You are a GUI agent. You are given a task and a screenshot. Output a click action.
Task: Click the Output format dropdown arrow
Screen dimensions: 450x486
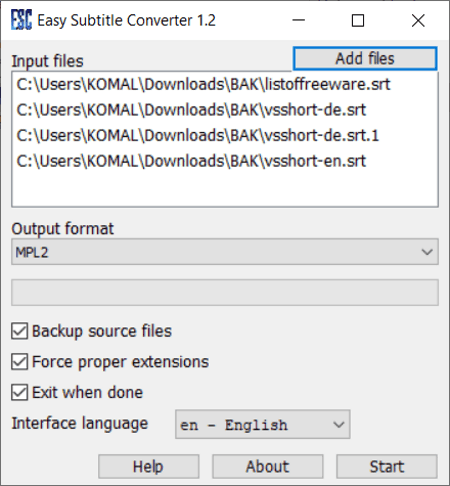pos(427,252)
